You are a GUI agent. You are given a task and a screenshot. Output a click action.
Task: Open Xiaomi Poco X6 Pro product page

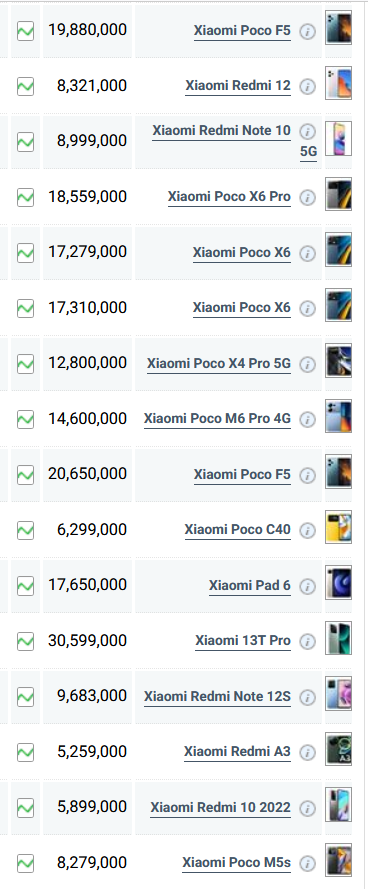pyautogui.click(x=229, y=197)
